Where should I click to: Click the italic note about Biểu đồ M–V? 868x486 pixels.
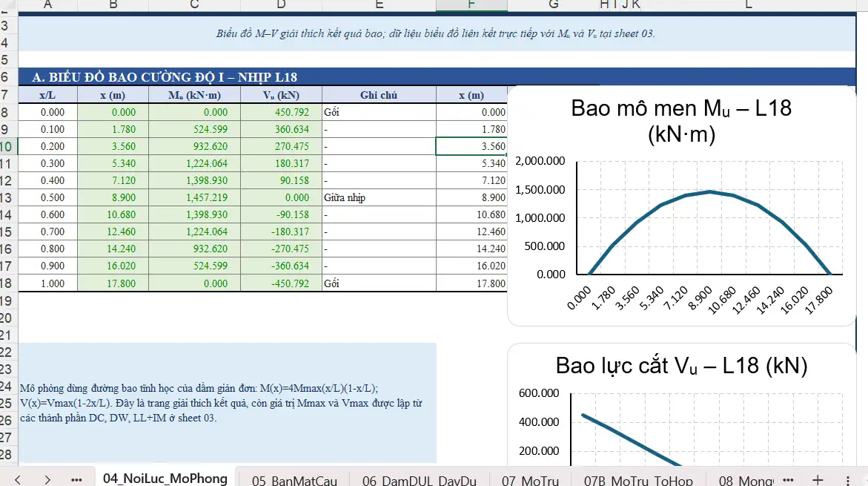click(x=435, y=33)
